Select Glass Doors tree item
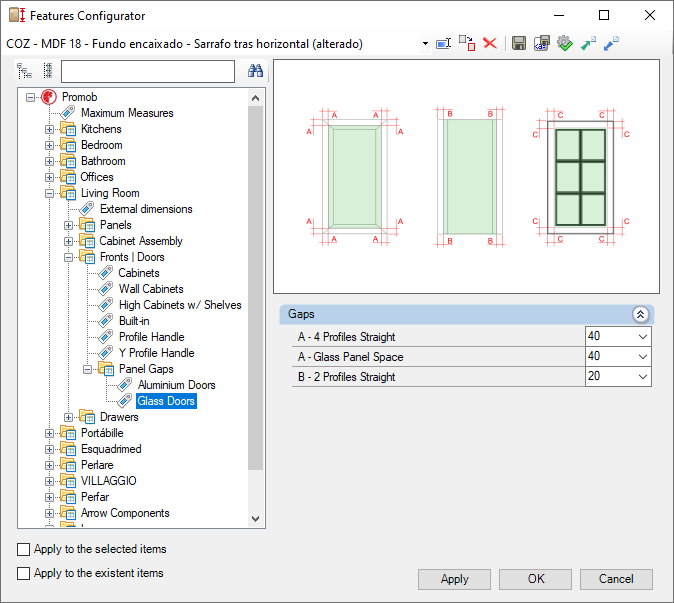The width and height of the screenshot is (674, 603). point(166,401)
